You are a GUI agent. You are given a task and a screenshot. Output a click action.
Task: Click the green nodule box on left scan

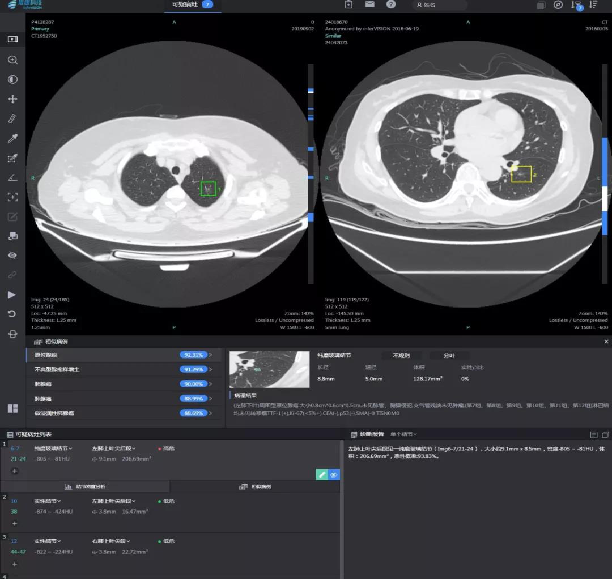[x=207, y=187]
